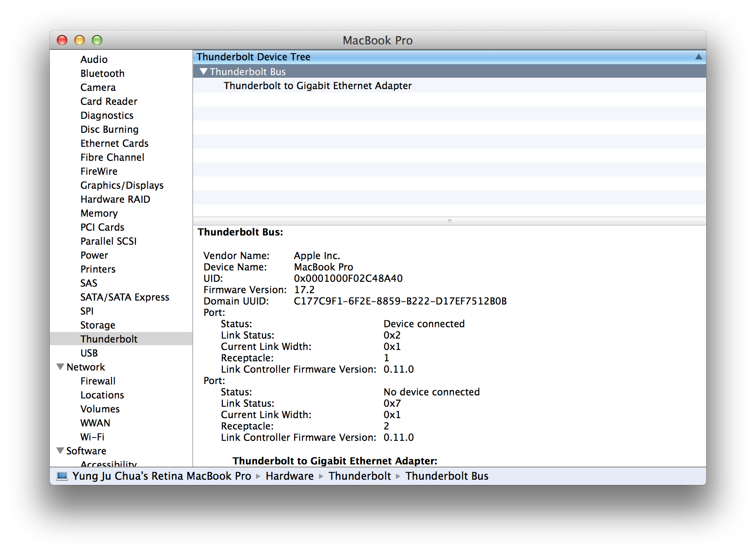This screenshot has width=756, height=554.
Task: Click the Vendor Name value Apple Inc.
Action: pyautogui.click(x=317, y=256)
